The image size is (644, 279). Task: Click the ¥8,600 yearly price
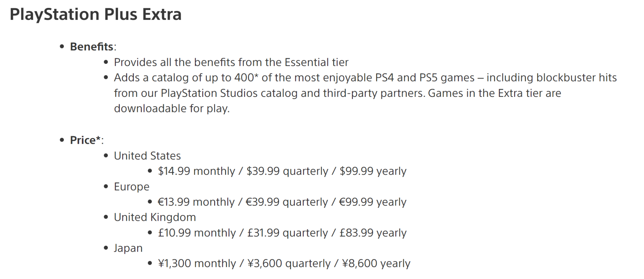(x=376, y=263)
